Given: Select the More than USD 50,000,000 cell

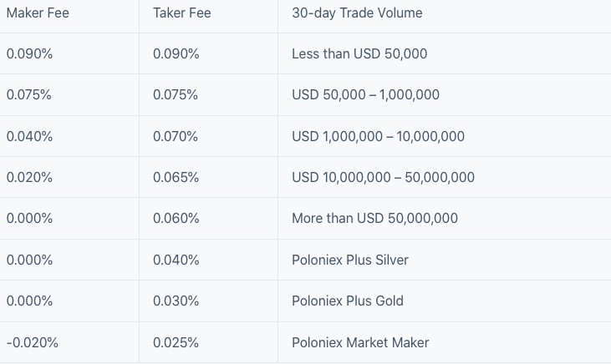Looking at the screenshot, I should (374, 218).
